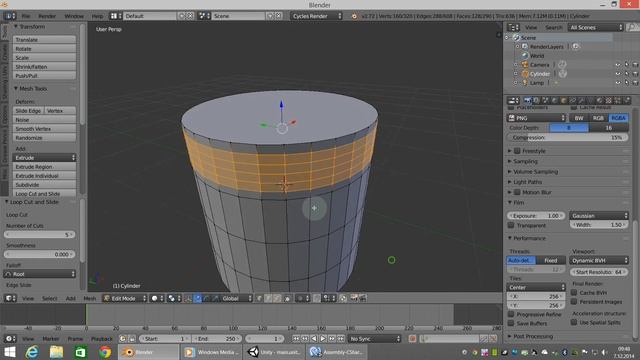Open Chrome from the taskbar

pos(105,352)
